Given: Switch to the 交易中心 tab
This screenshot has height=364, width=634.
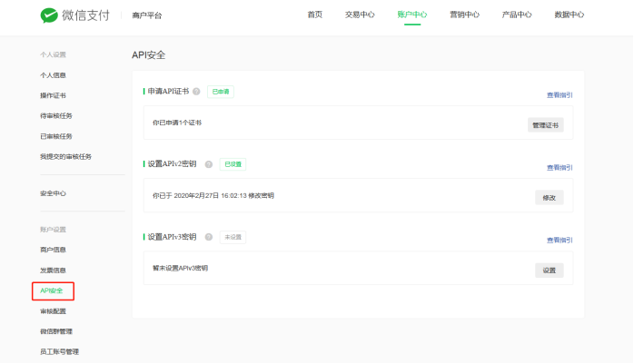Looking at the screenshot, I should coord(360,15).
